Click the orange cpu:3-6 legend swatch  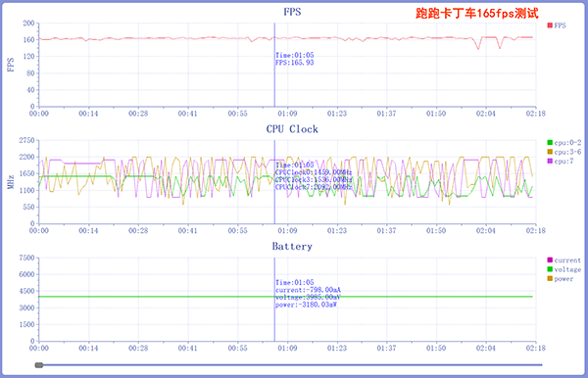tap(550, 152)
